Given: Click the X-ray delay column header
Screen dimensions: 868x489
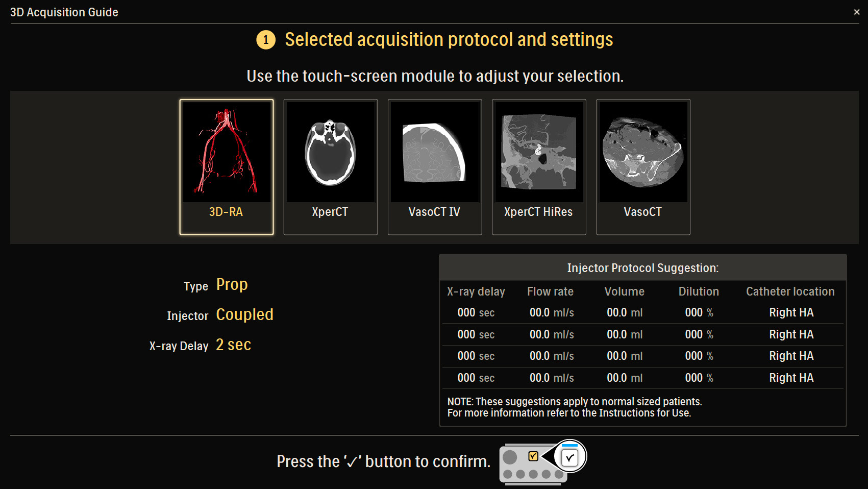Looking at the screenshot, I should point(476,291).
